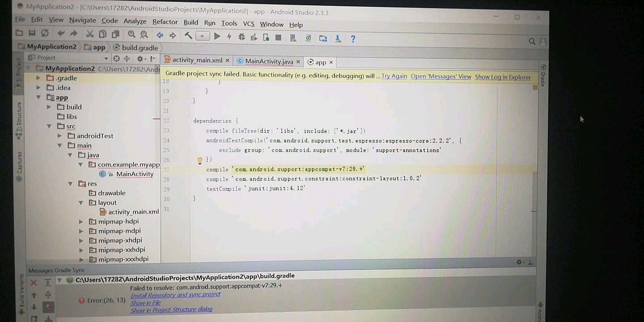This screenshot has width=644, height=322.
Task: Collapse the src folder
Action: (49, 126)
